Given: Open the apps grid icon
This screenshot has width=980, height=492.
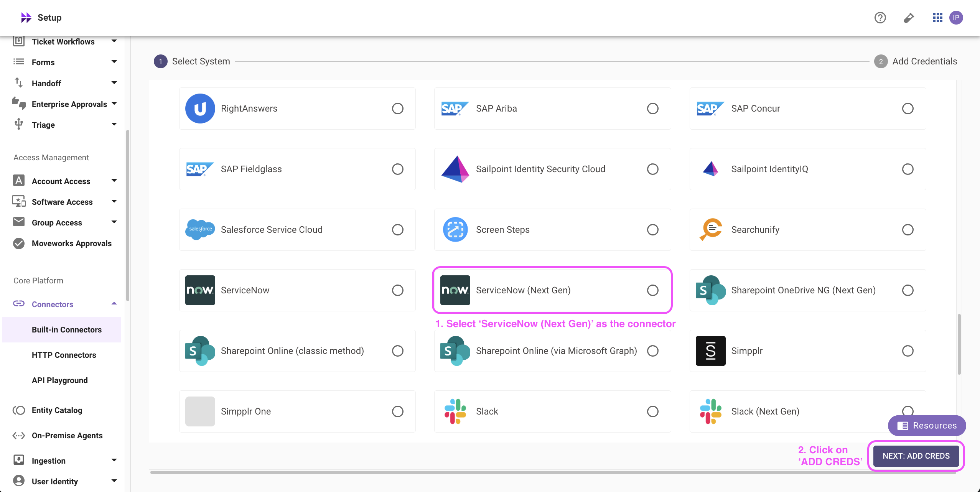Looking at the screenshot, I should coord(937,18).
